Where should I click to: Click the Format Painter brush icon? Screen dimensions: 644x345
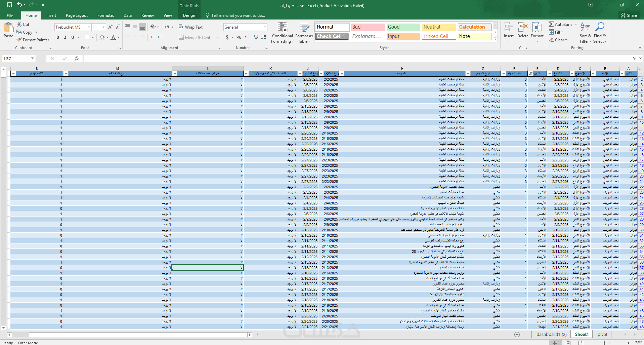click(19, 40)
